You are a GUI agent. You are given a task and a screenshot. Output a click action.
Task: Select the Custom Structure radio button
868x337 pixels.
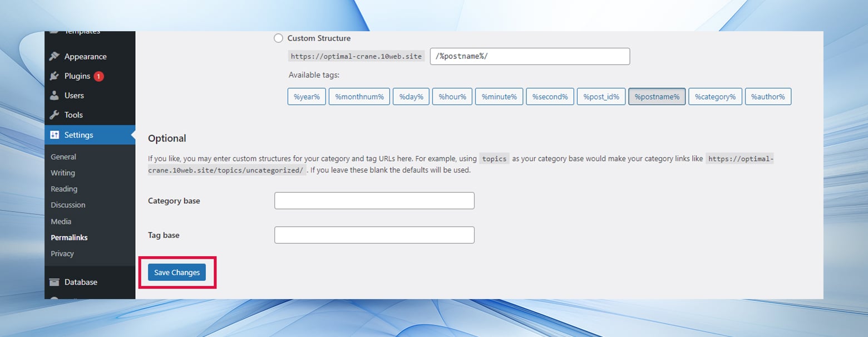click(278, 38)
